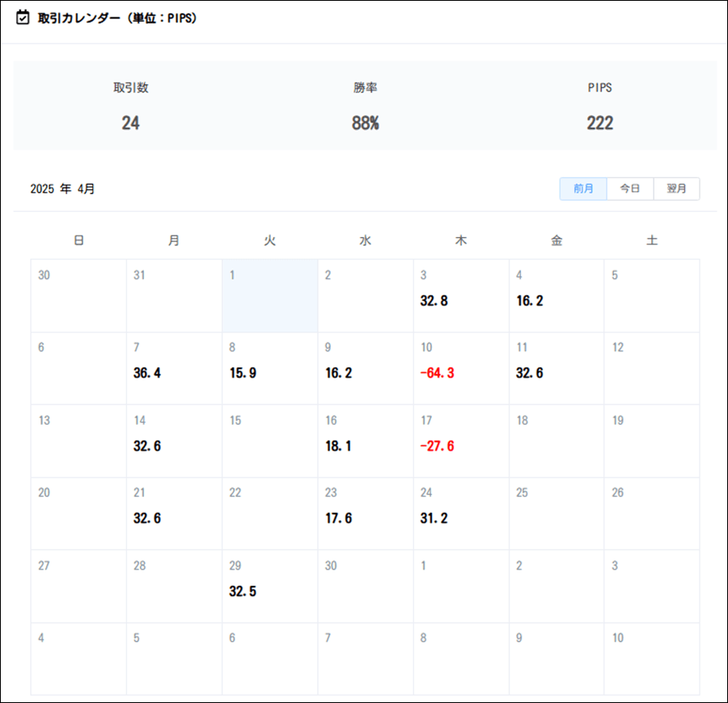
Task: Click the 18.1 result on April 16
Action: click(x=338, y=446)
